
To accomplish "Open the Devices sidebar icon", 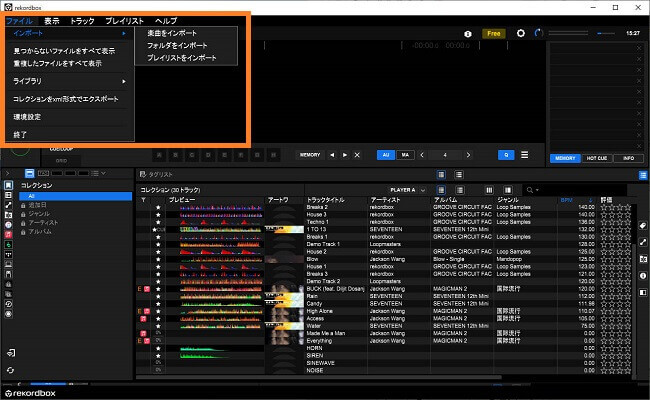I will point(8,274).
